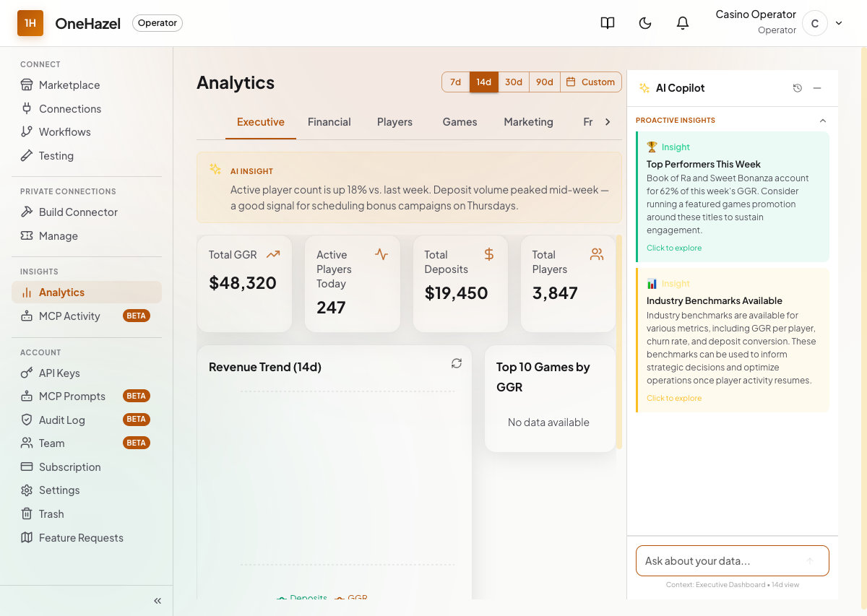Click the Total Deposits dollar icon

click(x=489, y=254)
